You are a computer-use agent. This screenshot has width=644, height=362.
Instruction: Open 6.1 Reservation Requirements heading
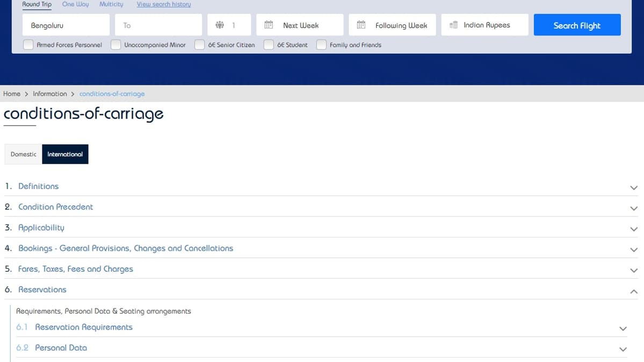pyautogui.click(x=84, y=327)
